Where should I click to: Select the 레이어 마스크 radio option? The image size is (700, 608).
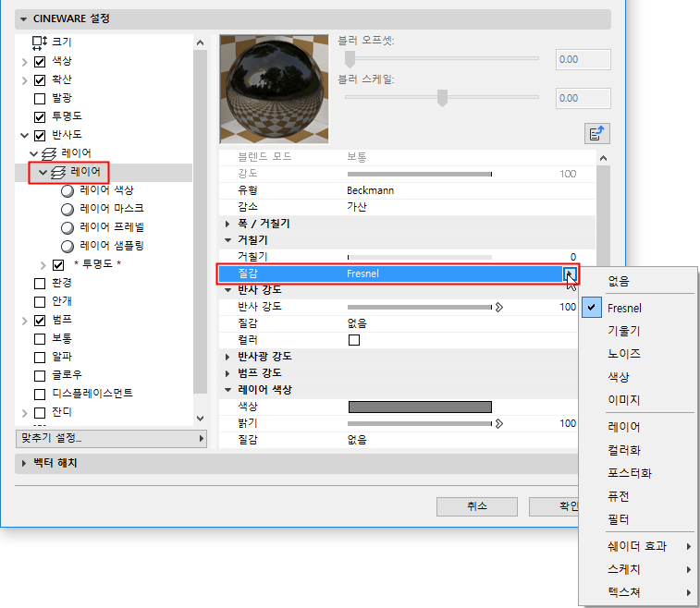click(x=68, y=209)
